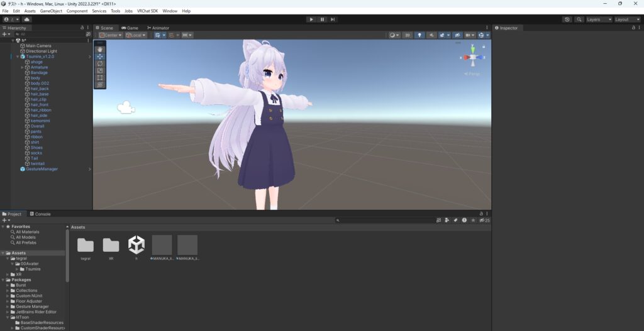
Task: Toggle scene audio button
Action: point(431,35)
